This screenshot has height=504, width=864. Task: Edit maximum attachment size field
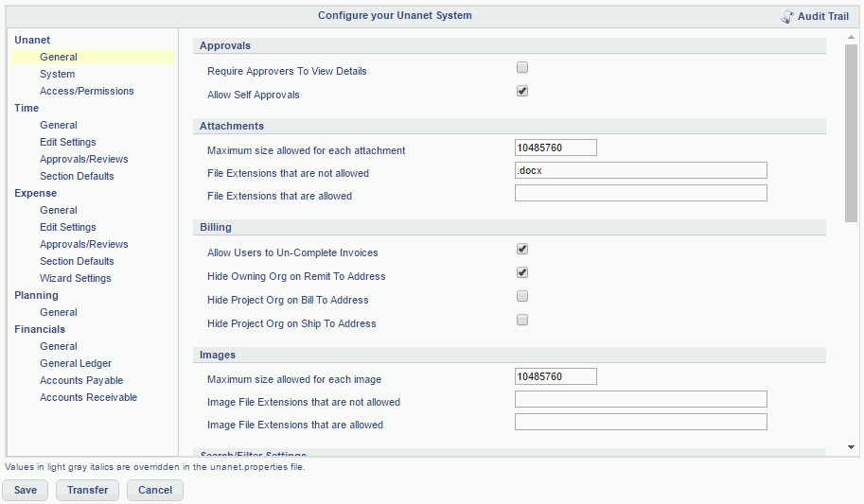pos(555,148)
